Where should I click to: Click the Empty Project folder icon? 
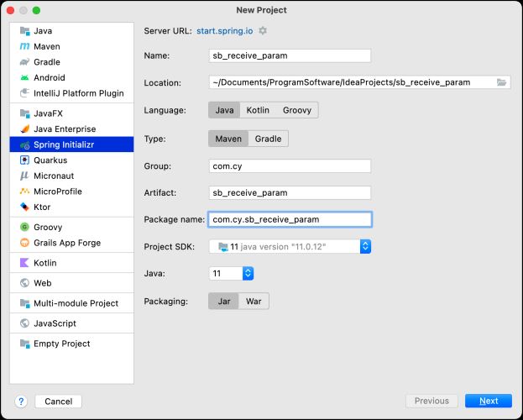pos(24,344)
